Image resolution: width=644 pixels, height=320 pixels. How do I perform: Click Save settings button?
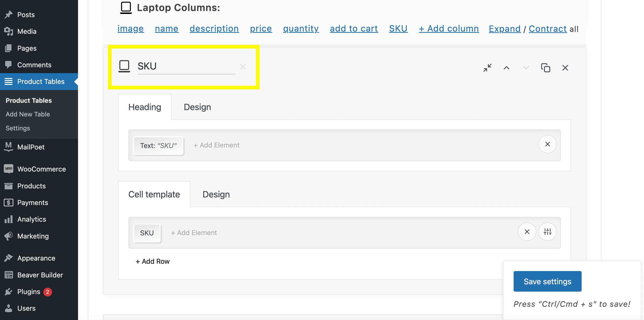point(547,281)
